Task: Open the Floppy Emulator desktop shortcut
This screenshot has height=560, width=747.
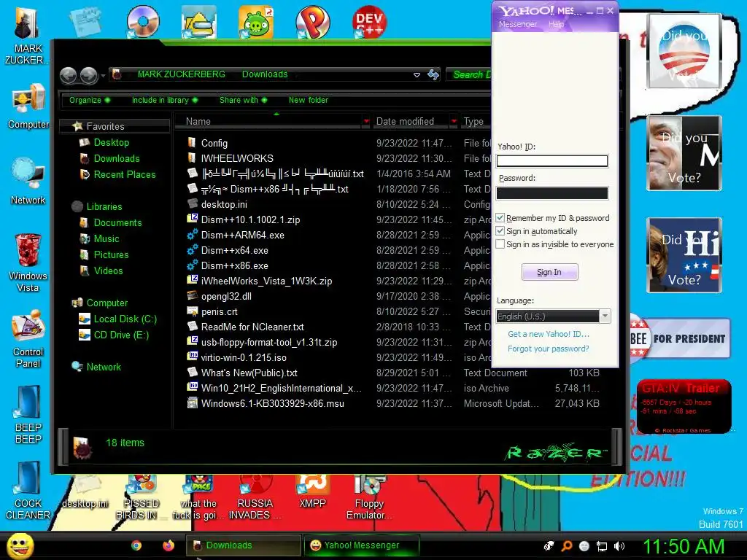Action: pyautogui.click(x=369, y=498)
